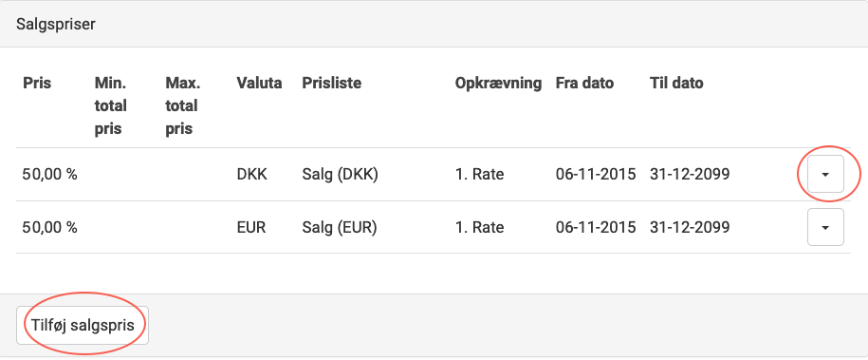The height and width of the screenshot is (360, 868).
Task: Select the Opkrævning column header
Action: [498, 84]
